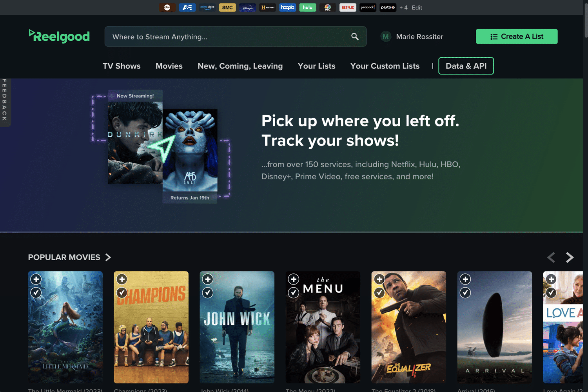Image resolution: width=588 pixels, height=392 pixels.
Task: Select the Hulu service icon
Action: pyautogui.click(x=308, y=7)
